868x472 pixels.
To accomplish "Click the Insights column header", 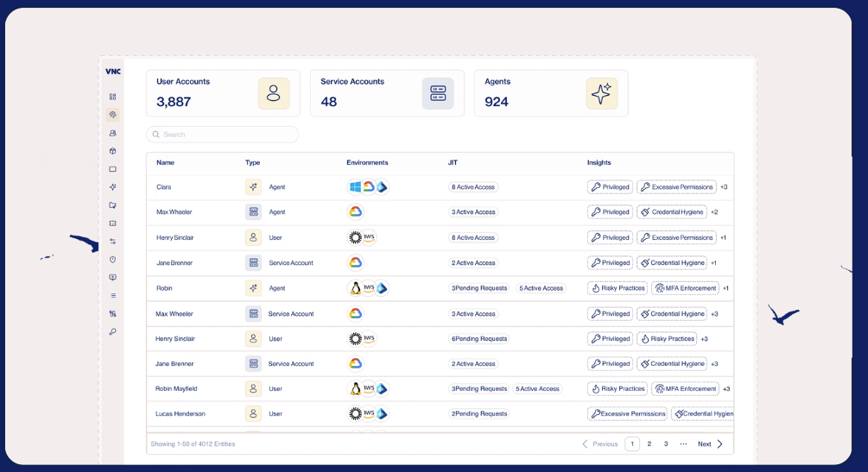I will pyautogui.click(x=599, y=163).
